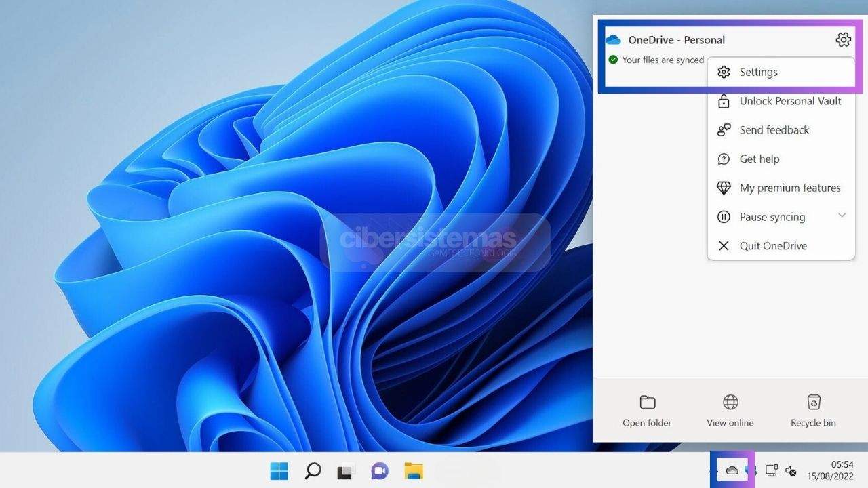Open taskbar Search
Screen dimensions: 868x488
point(313,470)
